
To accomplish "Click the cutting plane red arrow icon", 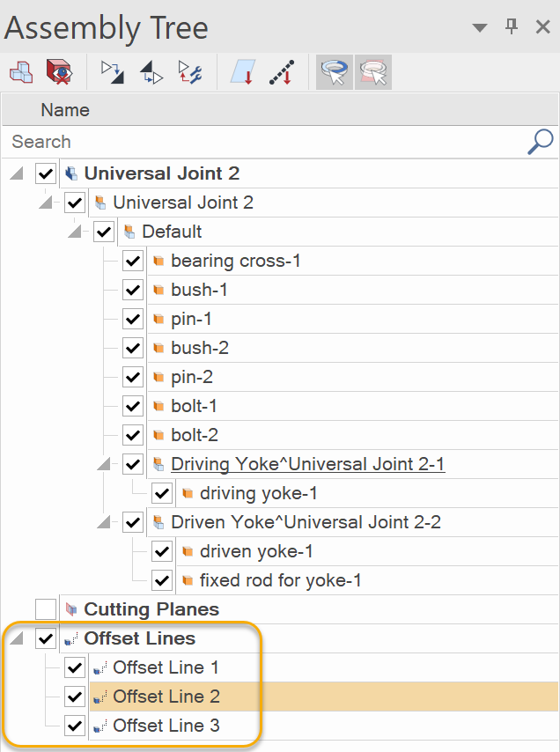I will (243, 72).
